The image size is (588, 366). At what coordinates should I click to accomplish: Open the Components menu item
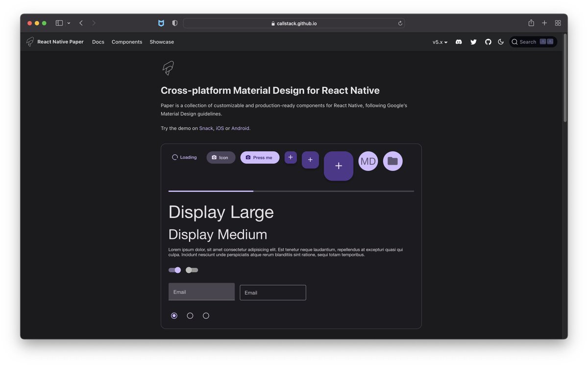pyautogui.click(x=127, y=42)
